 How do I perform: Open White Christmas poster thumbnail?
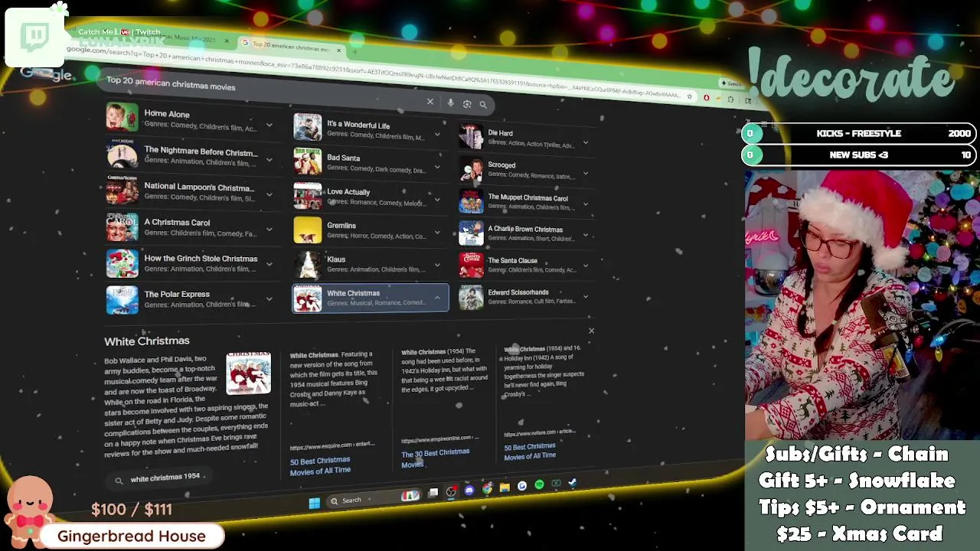pyautogui.click(x=248, y=373)
